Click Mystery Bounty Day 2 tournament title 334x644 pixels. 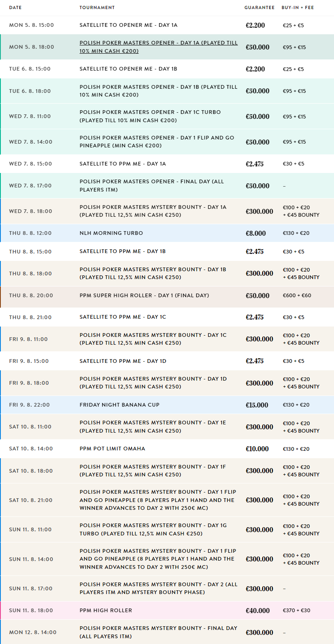point(158,588)
